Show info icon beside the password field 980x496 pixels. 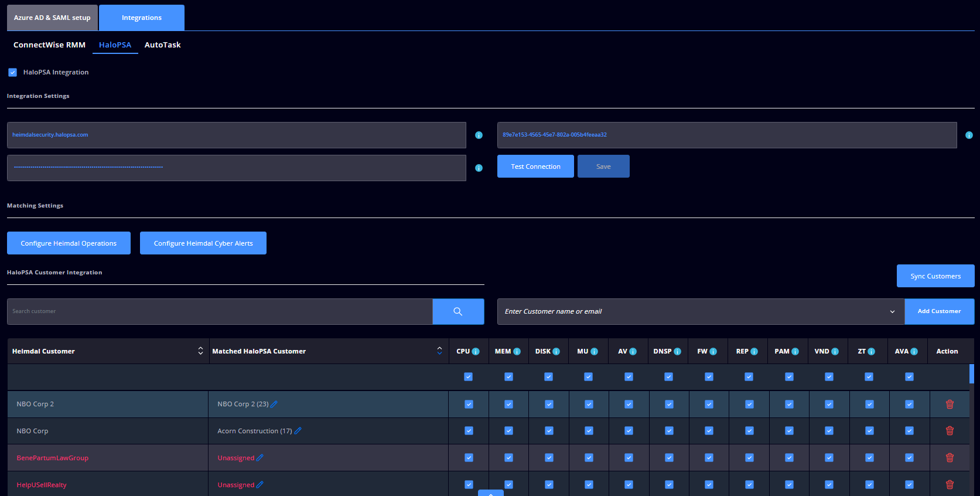point(479,168)
